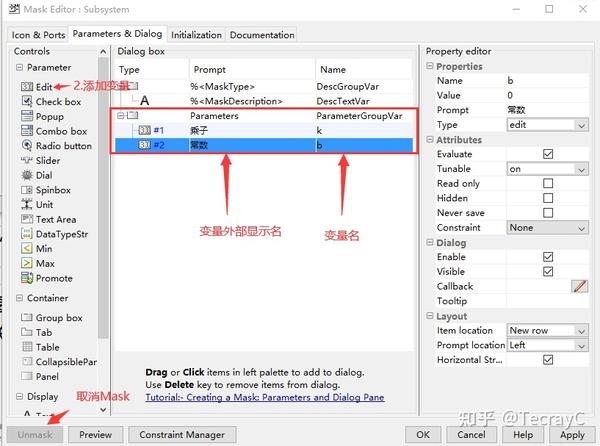Open the Type dropdown set to edit
The height and width of the screenshot is (446, 600).
click(548, 125)
